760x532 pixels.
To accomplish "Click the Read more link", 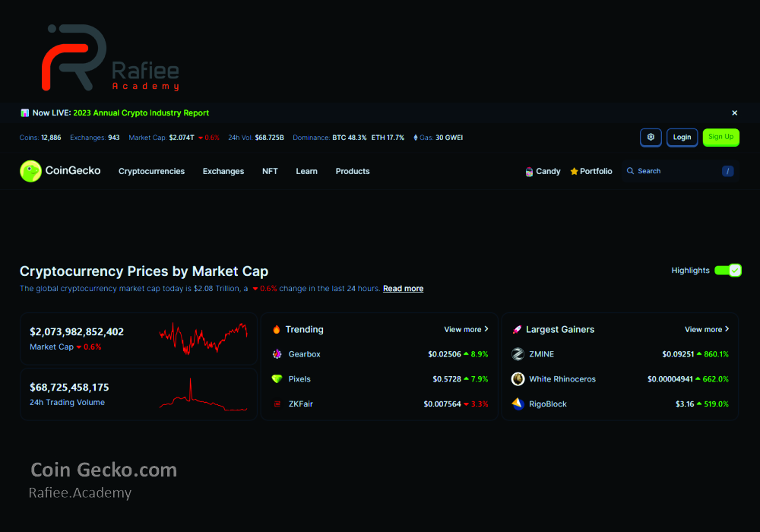I will click(404, 289).
